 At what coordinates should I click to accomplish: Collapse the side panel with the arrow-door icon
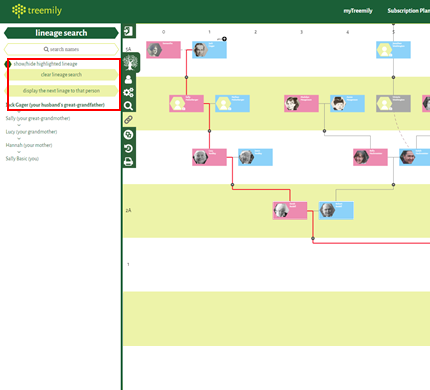coord(128,31)
